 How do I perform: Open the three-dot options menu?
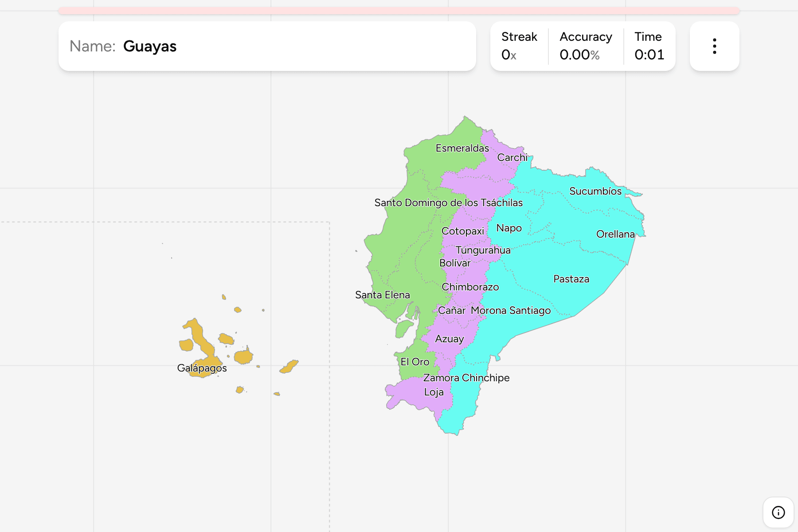(714, 46)
